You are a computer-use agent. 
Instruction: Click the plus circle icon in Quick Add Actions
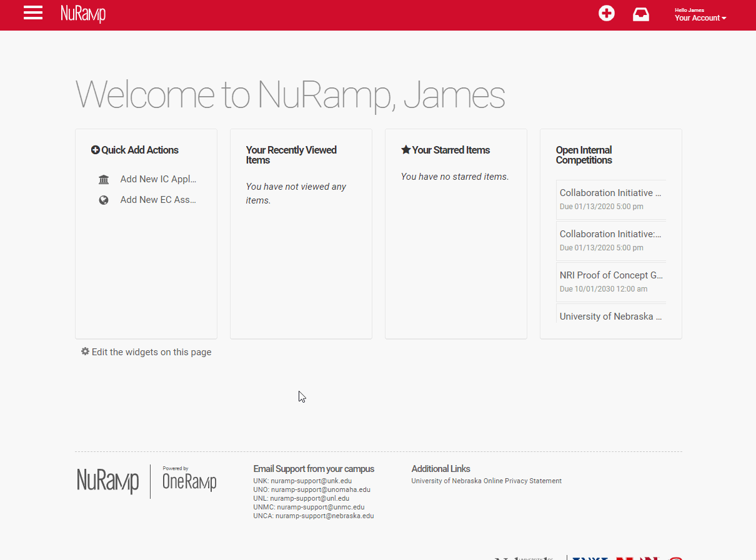(96, 150)
